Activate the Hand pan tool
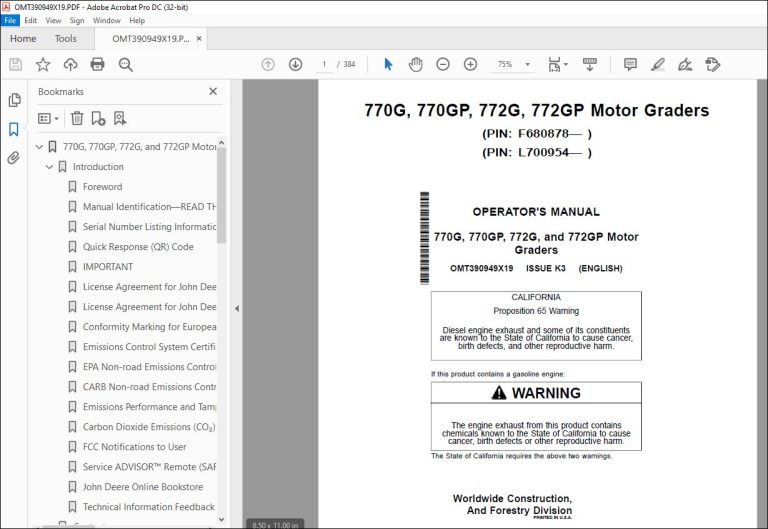Image resolution: width=768 pixels, height=529 pixels. pos(415,64)
